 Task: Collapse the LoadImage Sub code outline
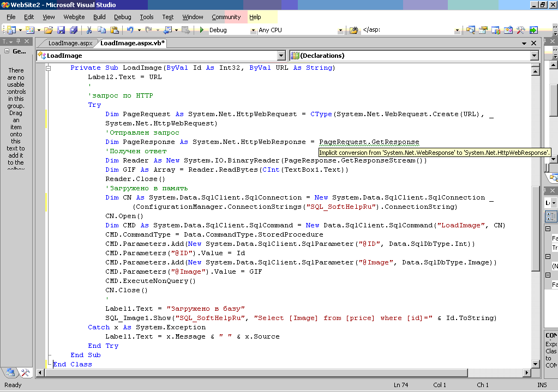click(49, 68)
